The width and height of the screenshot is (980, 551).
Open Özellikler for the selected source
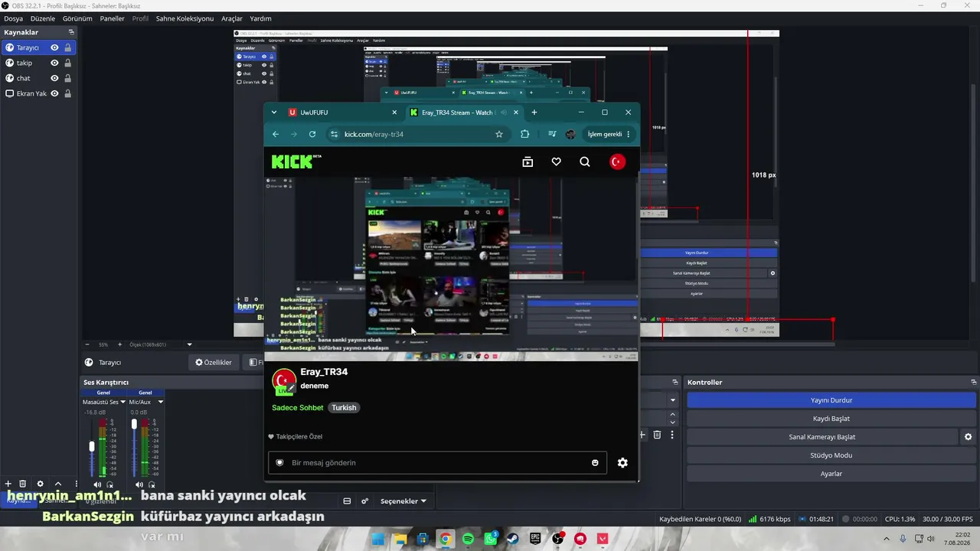(214, 363)
